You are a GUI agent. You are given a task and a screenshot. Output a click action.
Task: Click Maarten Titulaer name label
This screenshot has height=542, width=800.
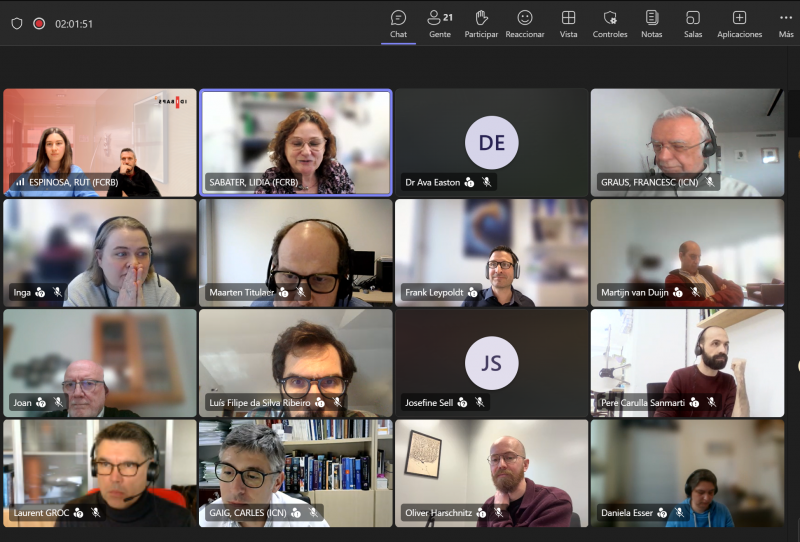tap(242, 292)
